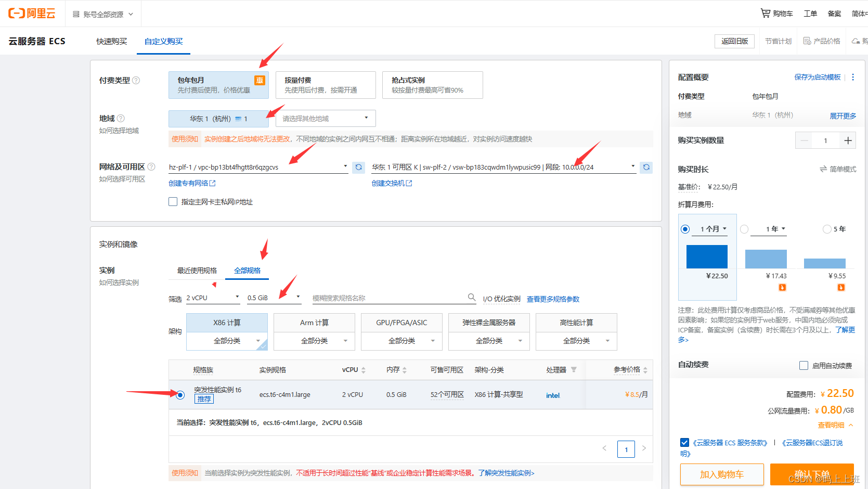The image size is (868, 489).
Task: Open the VPC hz-plf-1 dropdown
Action: pos(258,167)
